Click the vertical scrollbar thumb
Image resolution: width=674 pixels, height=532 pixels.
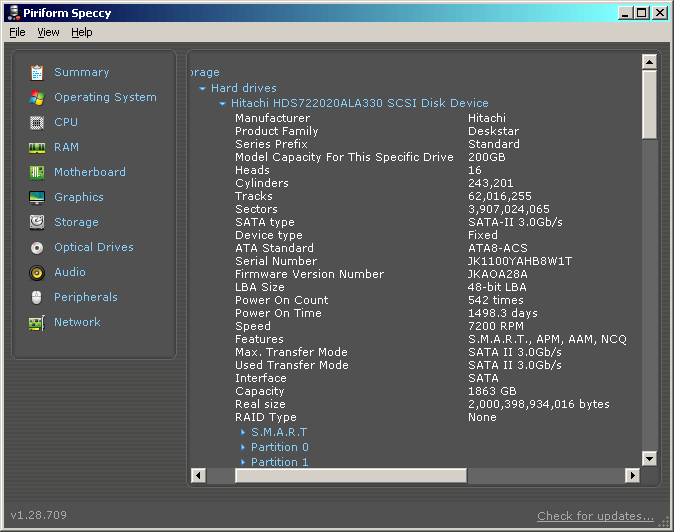[x=649, y=104]
